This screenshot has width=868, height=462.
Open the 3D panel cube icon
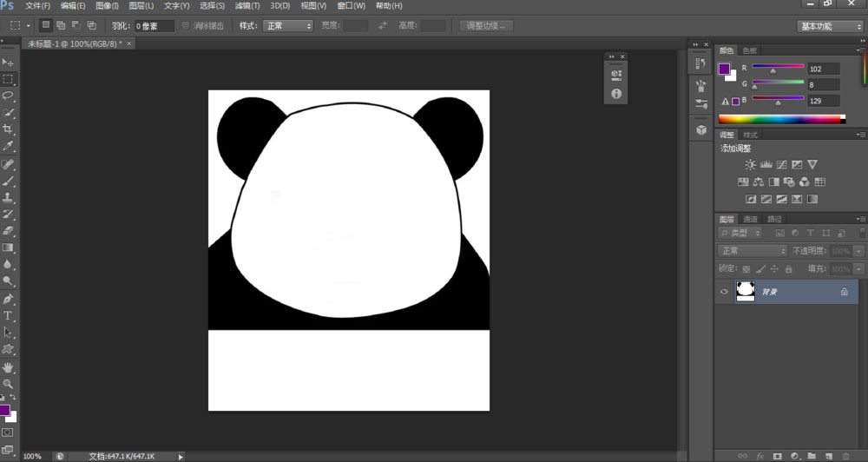coord(701,129)
